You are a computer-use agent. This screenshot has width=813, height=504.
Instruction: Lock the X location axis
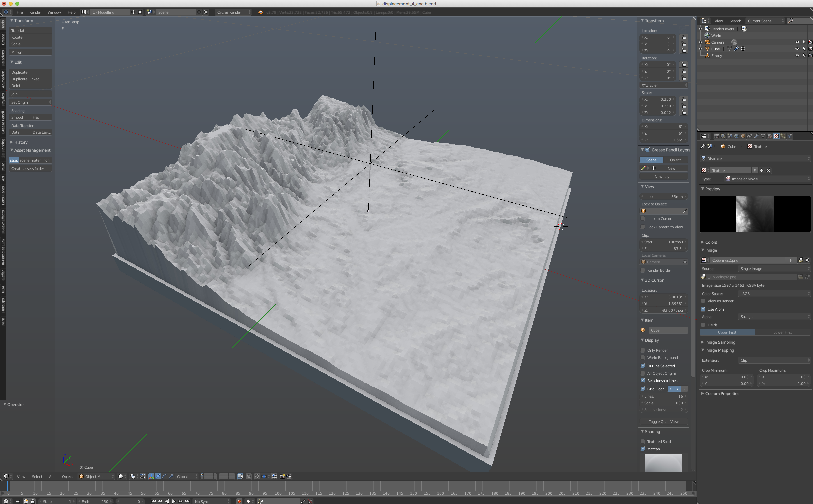pos(684,37)
